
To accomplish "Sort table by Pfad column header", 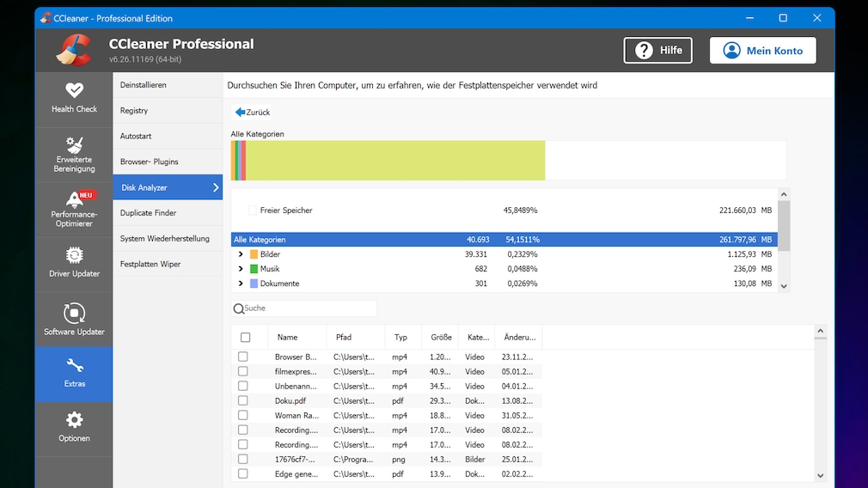I will coord(356,337).
